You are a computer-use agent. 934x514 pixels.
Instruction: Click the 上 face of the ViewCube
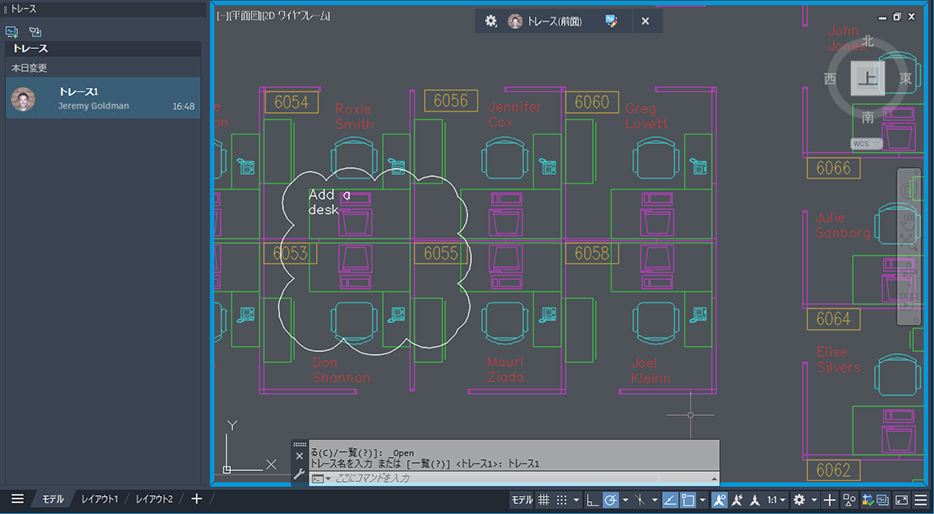point(867,78)
